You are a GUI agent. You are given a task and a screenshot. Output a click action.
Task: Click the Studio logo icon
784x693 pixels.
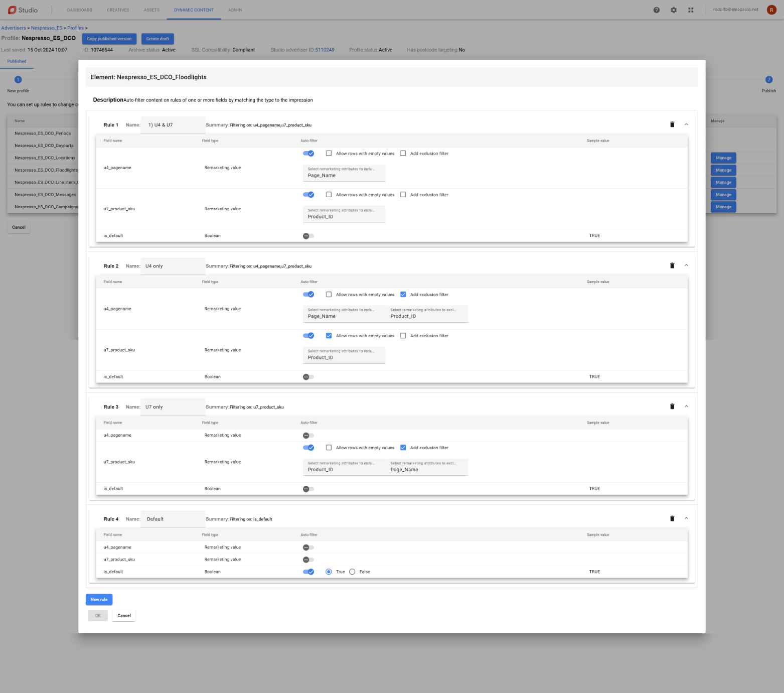[12, 10]
